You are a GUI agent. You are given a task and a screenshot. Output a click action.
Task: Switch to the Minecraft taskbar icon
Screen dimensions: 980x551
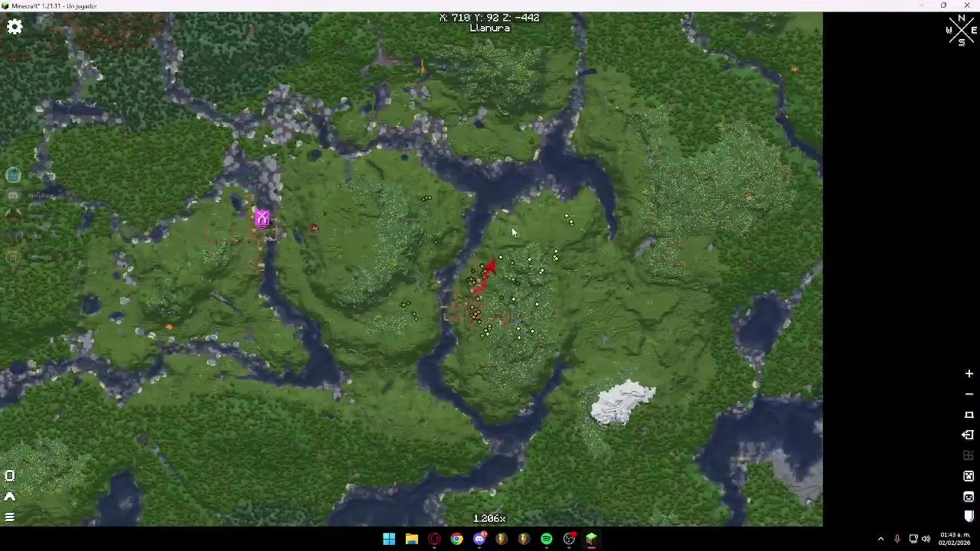592,539
